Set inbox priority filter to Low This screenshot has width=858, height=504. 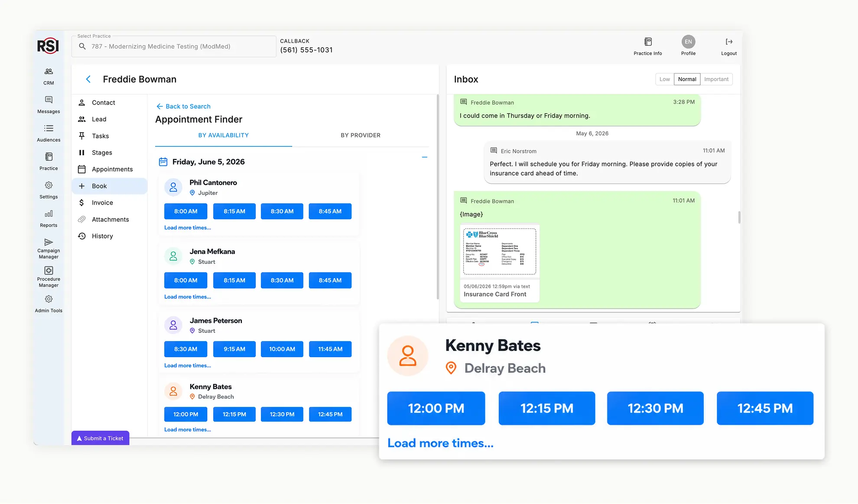click(x=664, y=79)
